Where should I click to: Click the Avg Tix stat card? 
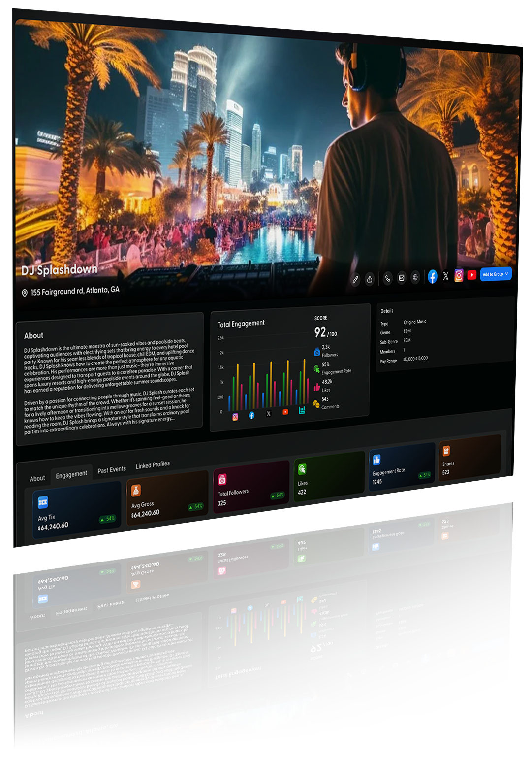[76, 512]
